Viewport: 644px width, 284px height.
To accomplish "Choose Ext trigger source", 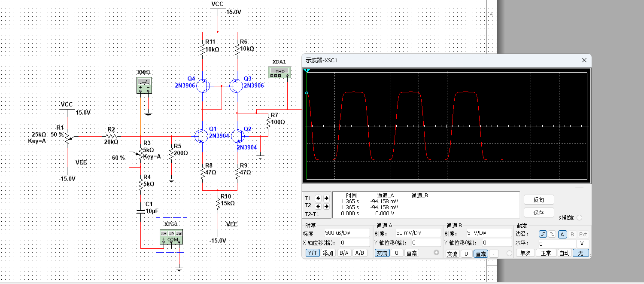I will tap(583, 234).
